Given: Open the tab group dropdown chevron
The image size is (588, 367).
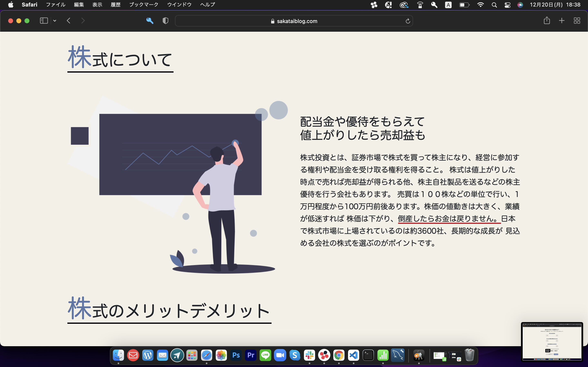Looking at the screenshot, I should tap(55, 21).
